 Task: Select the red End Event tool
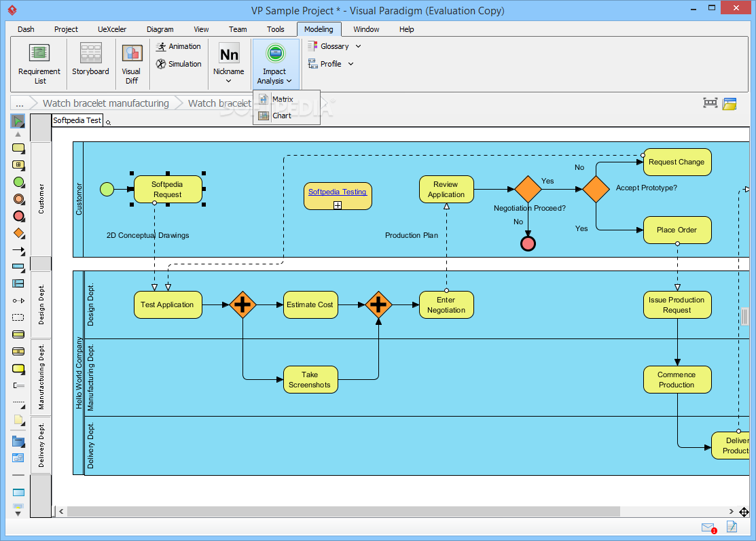coord(18,216)
